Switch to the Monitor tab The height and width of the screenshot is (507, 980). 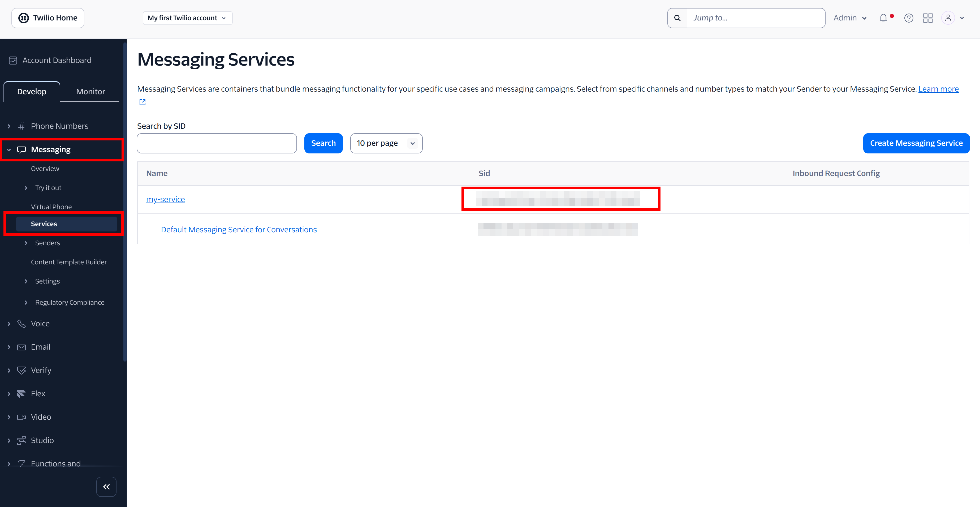(x=90, y=91)
